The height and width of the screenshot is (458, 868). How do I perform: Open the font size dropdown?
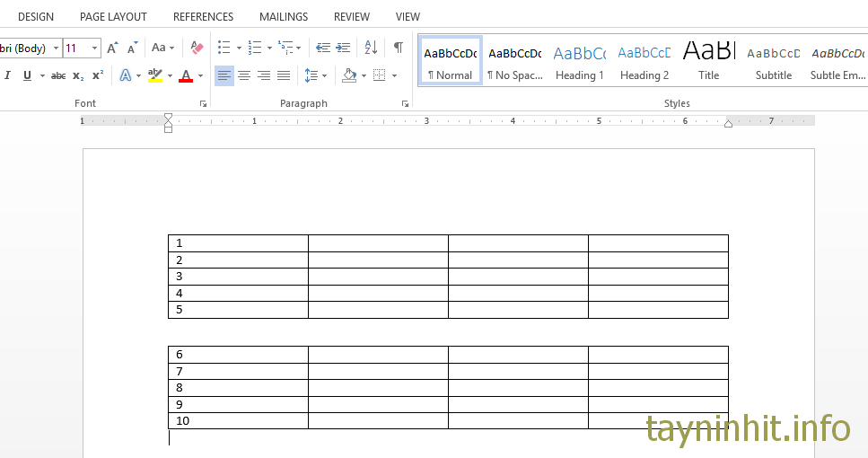coord(95,48)
